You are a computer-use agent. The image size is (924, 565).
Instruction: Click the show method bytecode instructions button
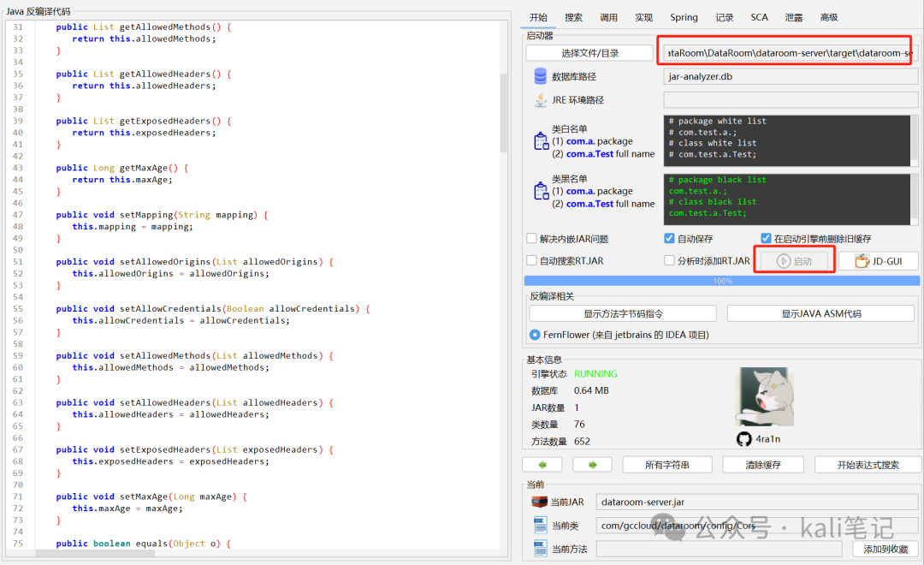pos(623,314)
